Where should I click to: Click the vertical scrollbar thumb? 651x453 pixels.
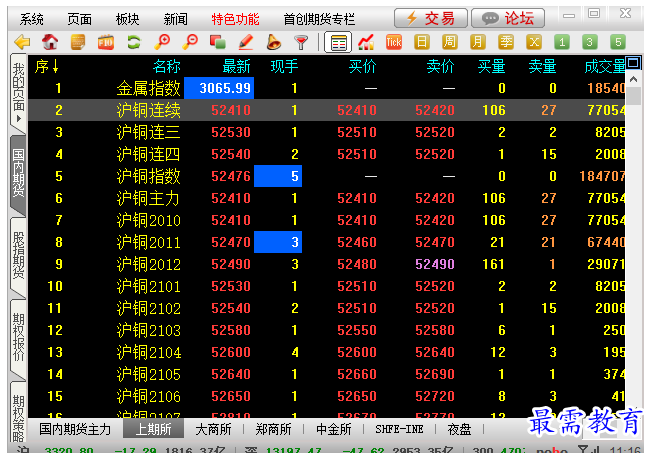pos(633,95)
